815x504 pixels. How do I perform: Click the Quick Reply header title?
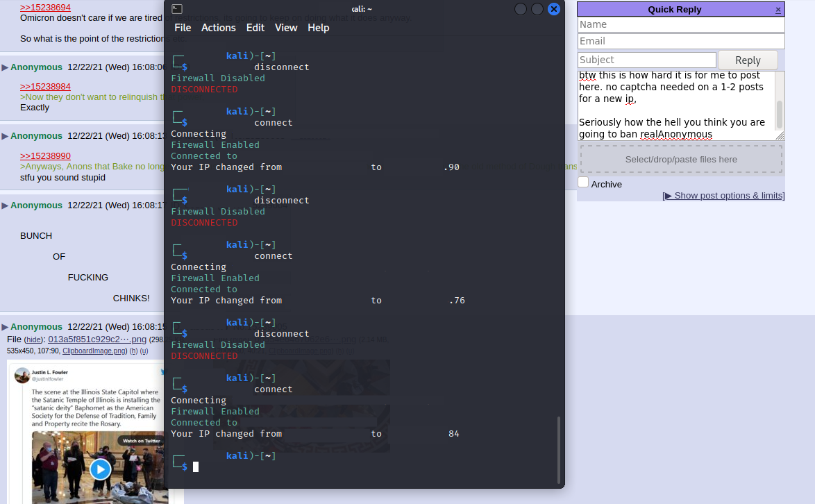tap(675, 9)
